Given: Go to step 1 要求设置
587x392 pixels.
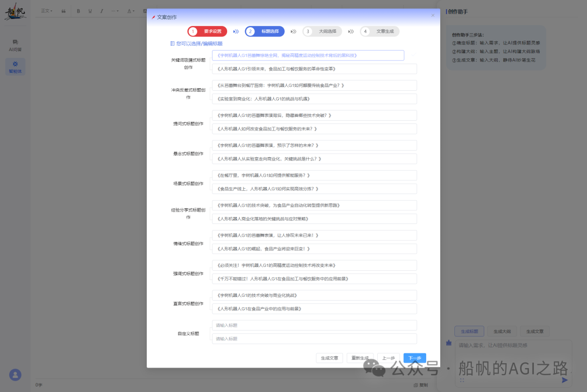Looking at the screenshot, I should click(208, 32).
